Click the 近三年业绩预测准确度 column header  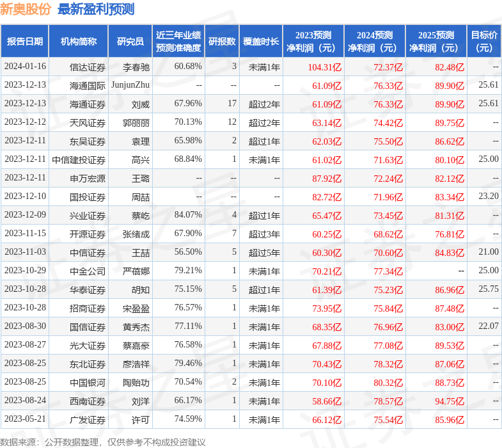pyautogui.click(x=178, y=42)
